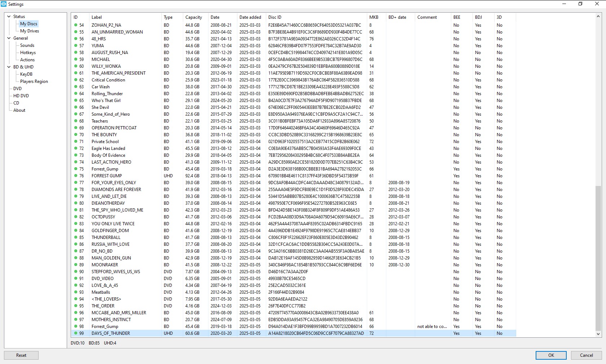Select the THUNDERBALL disc label

pyautogui.click(x=106, y=238)
